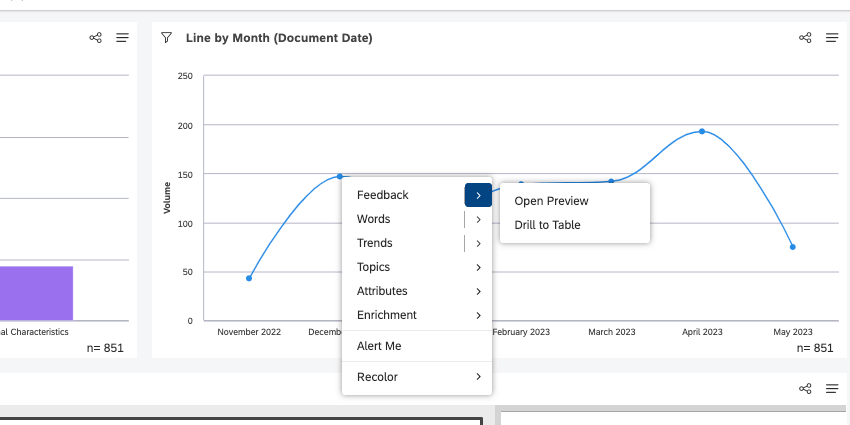Screen dimensions: 850x425
Task: Expand the Recolor submenu chevron
Action: 479,377
